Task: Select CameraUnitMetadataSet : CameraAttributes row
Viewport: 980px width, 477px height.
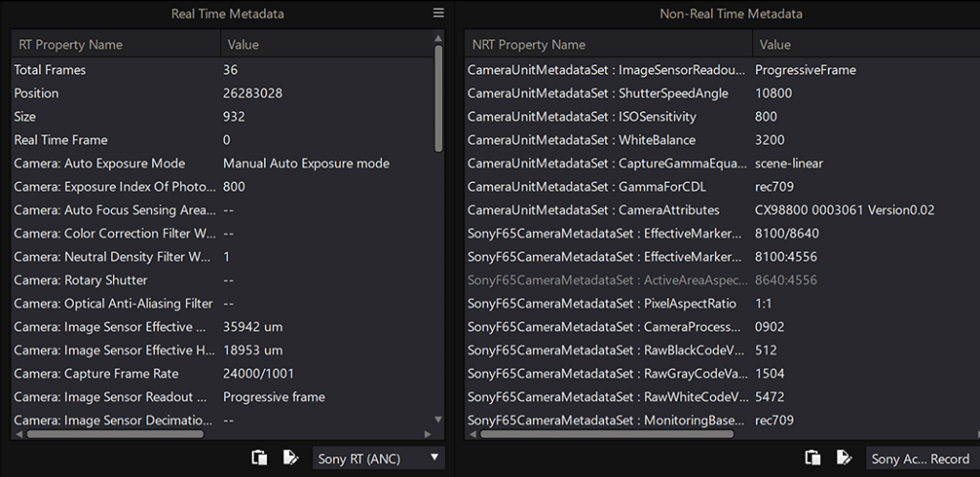Action: pyautogui.click(x=723, y=210)
